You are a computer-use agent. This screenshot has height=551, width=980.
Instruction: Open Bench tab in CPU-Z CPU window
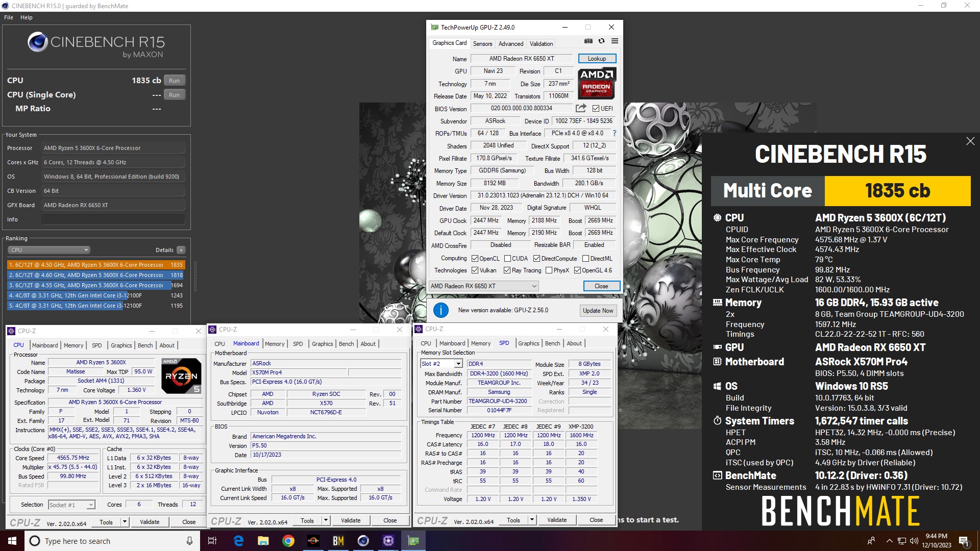145,345
